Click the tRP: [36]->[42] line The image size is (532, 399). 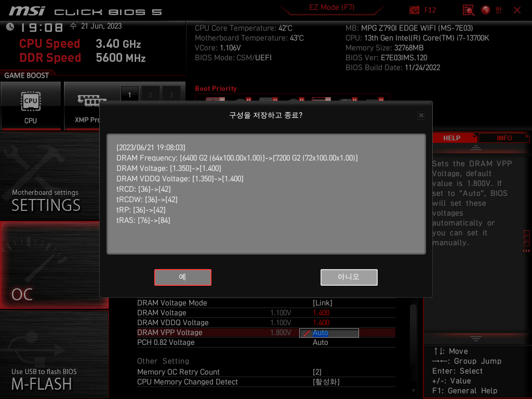click(141, 210)
